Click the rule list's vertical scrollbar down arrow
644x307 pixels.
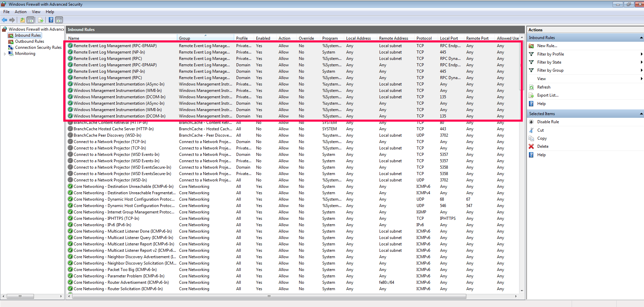click(x=522, y=291)
